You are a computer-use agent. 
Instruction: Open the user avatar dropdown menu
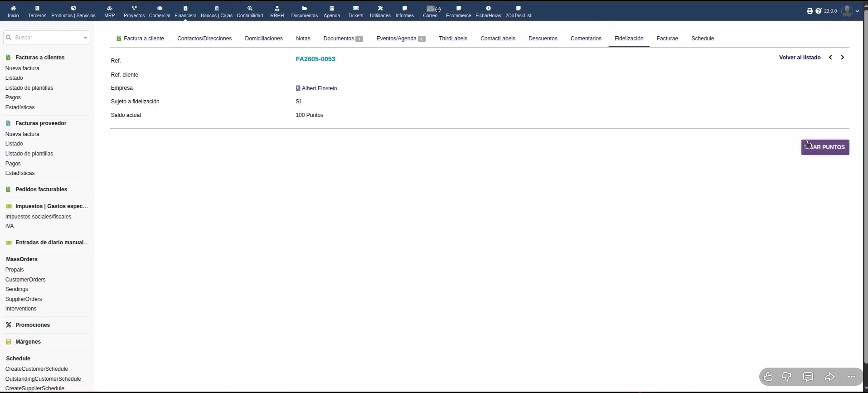[850, 11]
